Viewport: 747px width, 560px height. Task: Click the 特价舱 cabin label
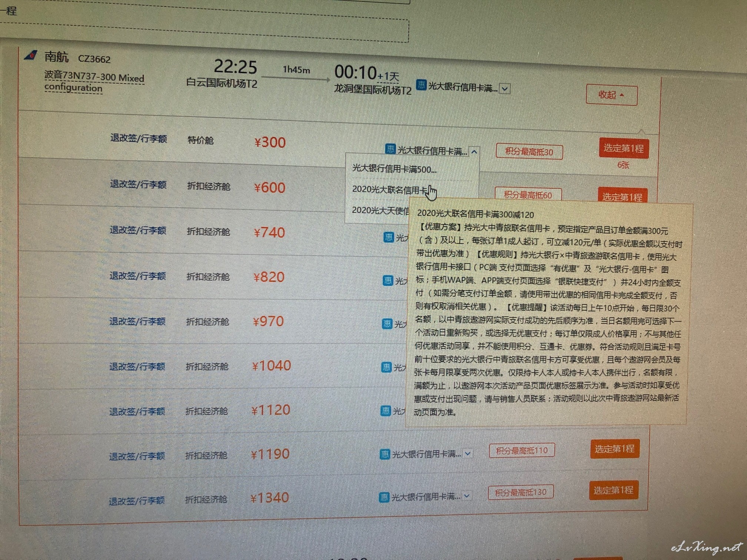(200, 140)
